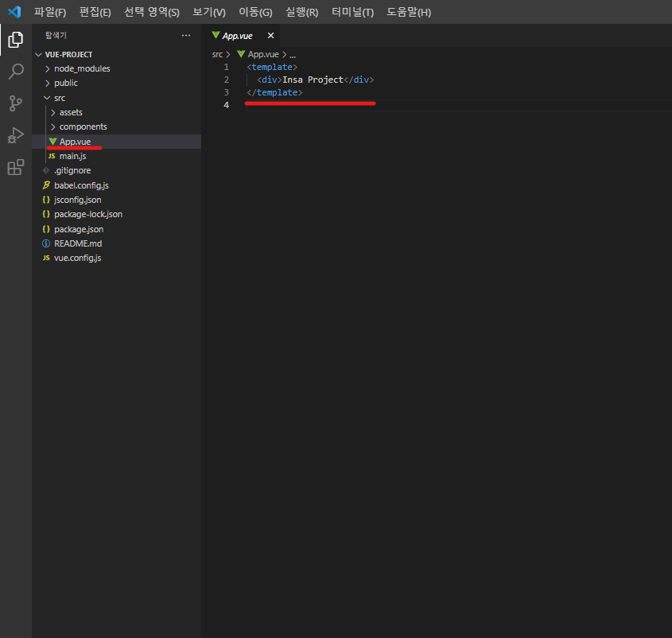This screenshot has height=638, width=672.
Task: Open the Source Control view icon
Action: (x=15, y=103)
